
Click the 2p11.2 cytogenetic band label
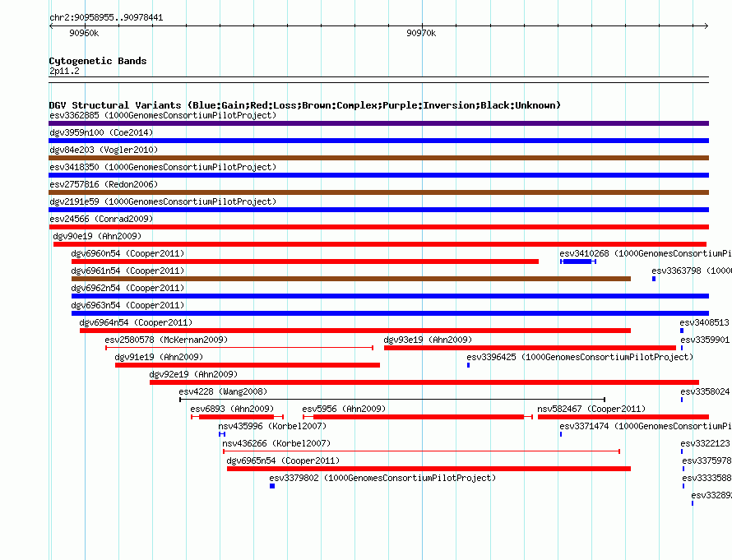point(64,71)
